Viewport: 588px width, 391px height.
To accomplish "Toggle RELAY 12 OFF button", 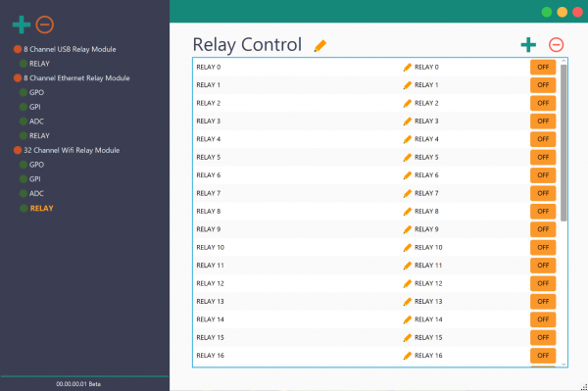I will (543, 283).
